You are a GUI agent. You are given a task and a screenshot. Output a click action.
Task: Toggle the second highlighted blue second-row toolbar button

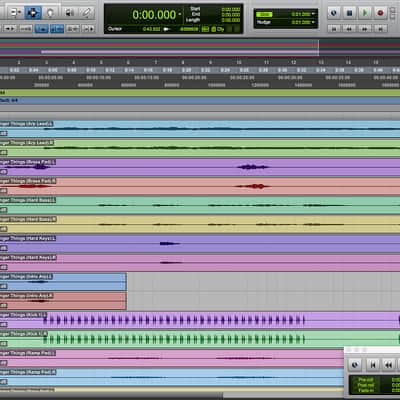[57, 29]
